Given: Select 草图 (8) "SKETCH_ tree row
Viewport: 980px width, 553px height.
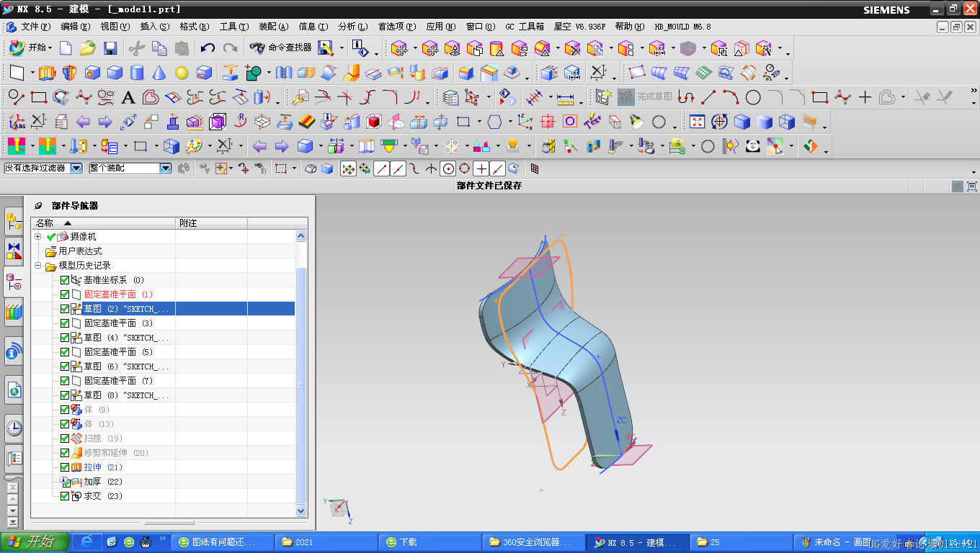Looking at the screenshot, I should pos(127,395).
